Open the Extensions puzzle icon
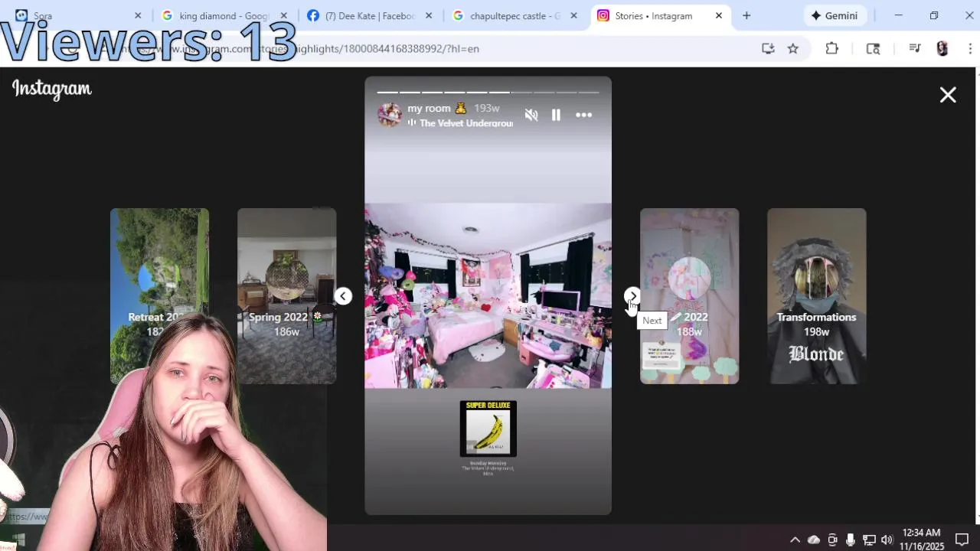The width and height of the screenshot is (980, 551). tap(832, 48)
